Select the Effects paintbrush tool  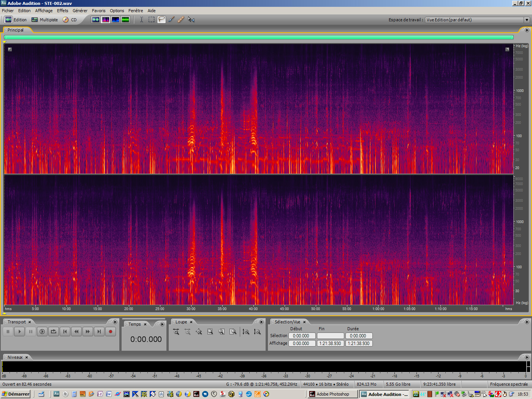tap(171, 19)
